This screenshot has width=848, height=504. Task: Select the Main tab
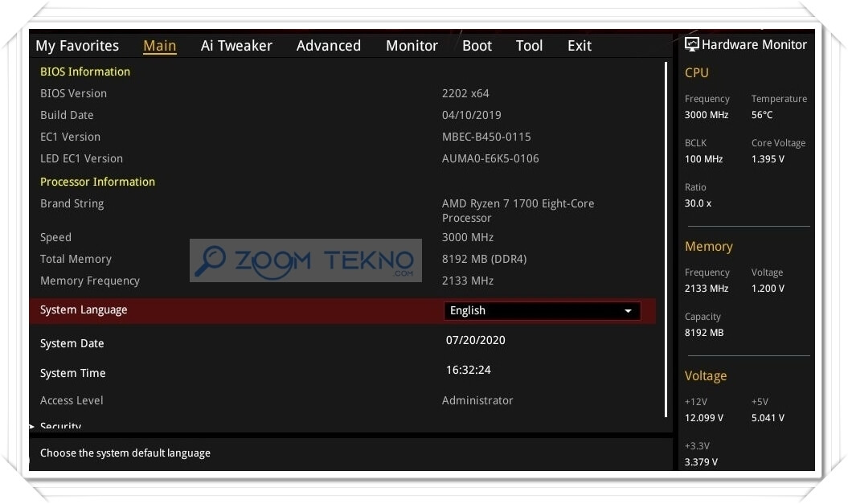159,46
